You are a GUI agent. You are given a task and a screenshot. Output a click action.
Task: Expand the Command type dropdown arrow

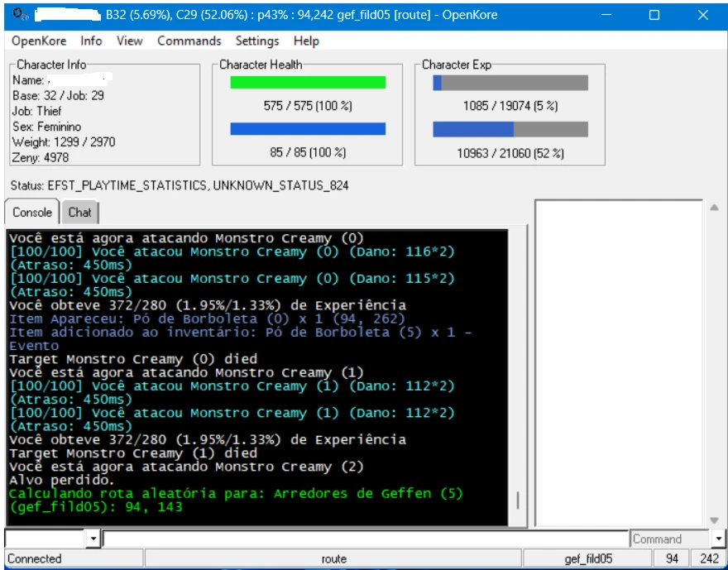click(718, 539)
